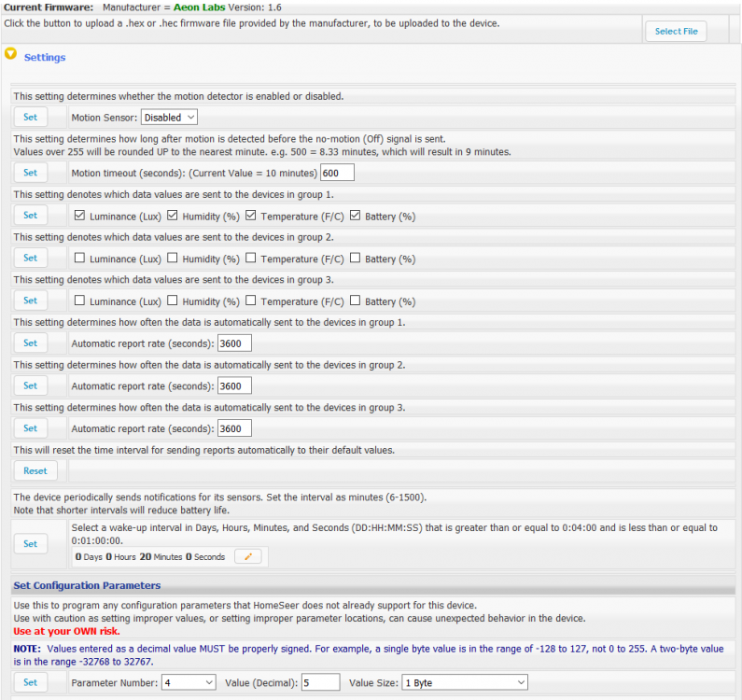
Task: Click Select File firmware upload button
Action: [676, 32]
